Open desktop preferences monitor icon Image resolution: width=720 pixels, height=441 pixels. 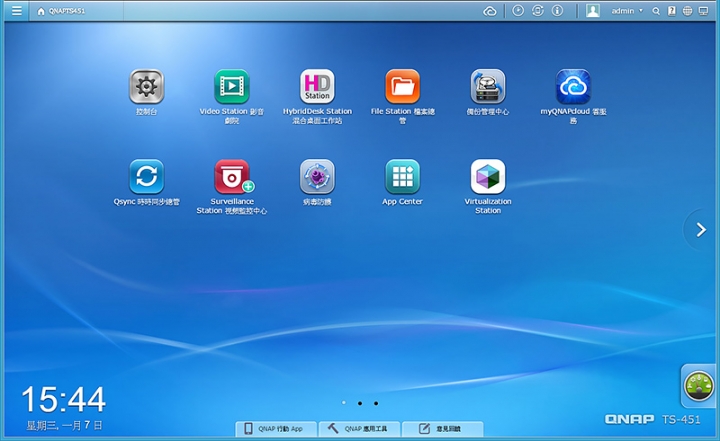[x=703, y=11]
